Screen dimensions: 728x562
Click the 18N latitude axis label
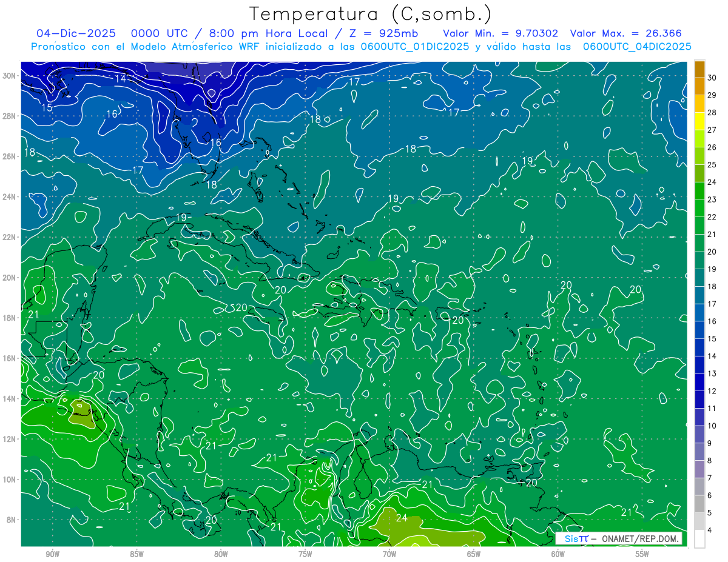[x=10, y=318]
